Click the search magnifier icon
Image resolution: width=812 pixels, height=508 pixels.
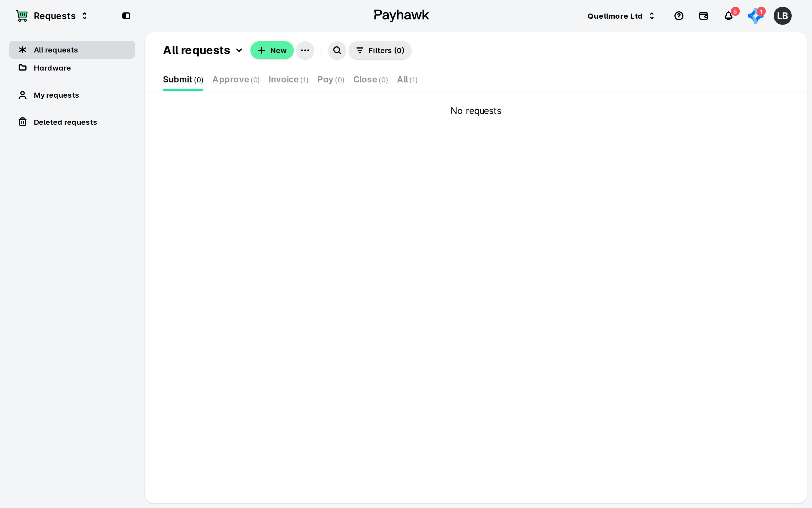coord(337,51)
